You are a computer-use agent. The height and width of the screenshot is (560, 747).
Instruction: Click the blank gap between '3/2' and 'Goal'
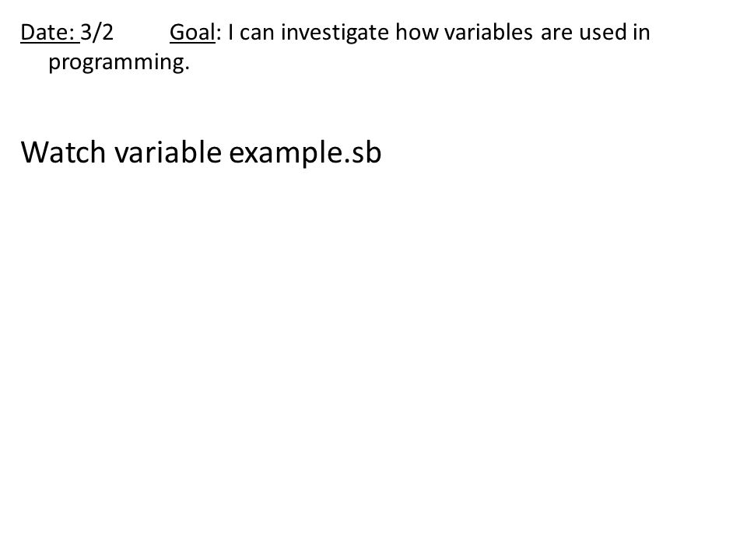click(x=142, y=33)
